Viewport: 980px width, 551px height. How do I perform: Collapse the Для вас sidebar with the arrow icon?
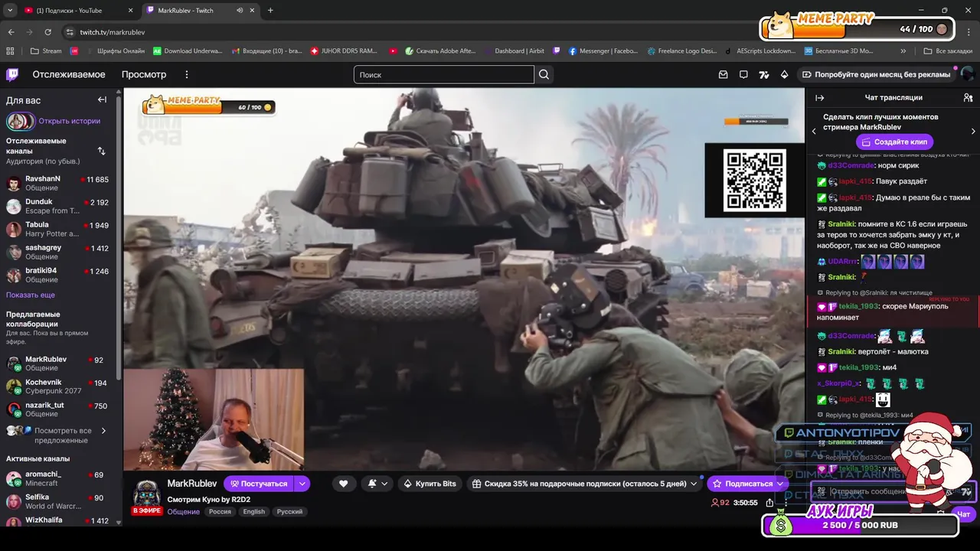[x=102, y=99]
